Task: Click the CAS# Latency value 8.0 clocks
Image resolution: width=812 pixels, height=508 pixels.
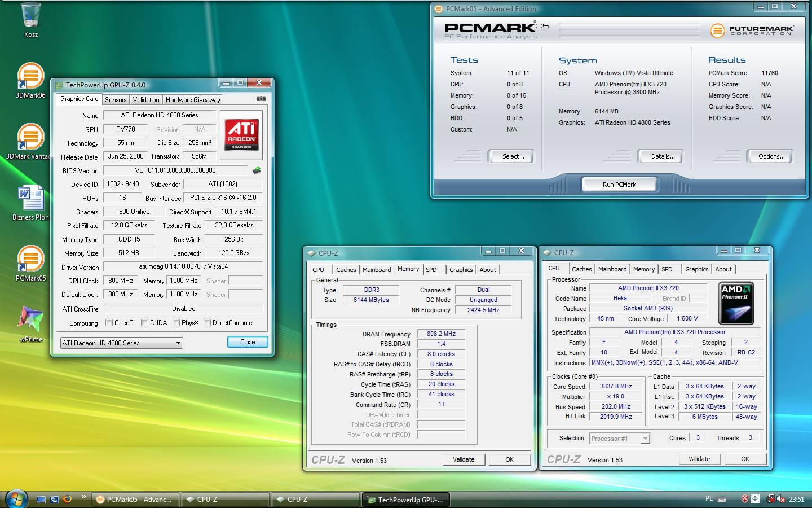Action: click(441, 354)
